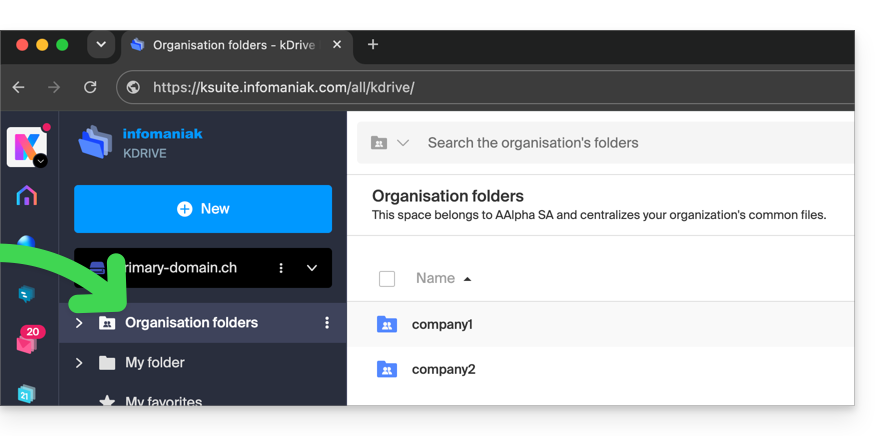
Task: Open the browser tab list dropdown
Action: click(x=101, y=45)
